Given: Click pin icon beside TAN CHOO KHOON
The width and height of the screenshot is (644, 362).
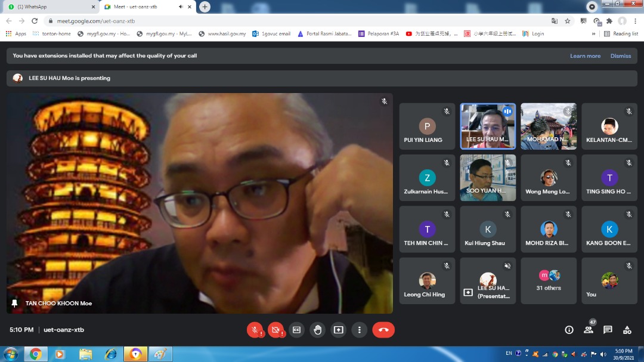Looking at the screenshot, I should tap(15, 303).
